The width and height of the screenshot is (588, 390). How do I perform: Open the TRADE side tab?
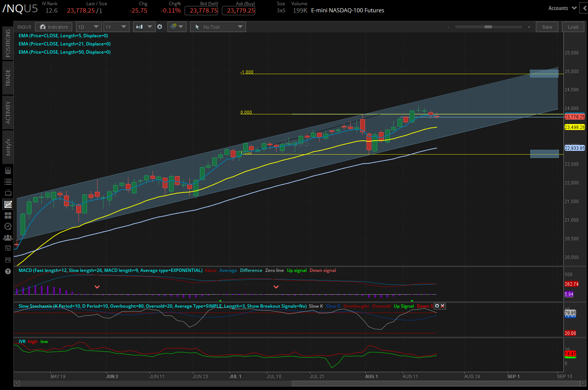pyautogui.click(x=8, y=78)
